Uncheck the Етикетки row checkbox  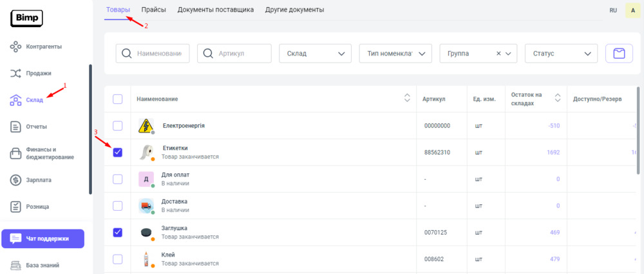117,152
